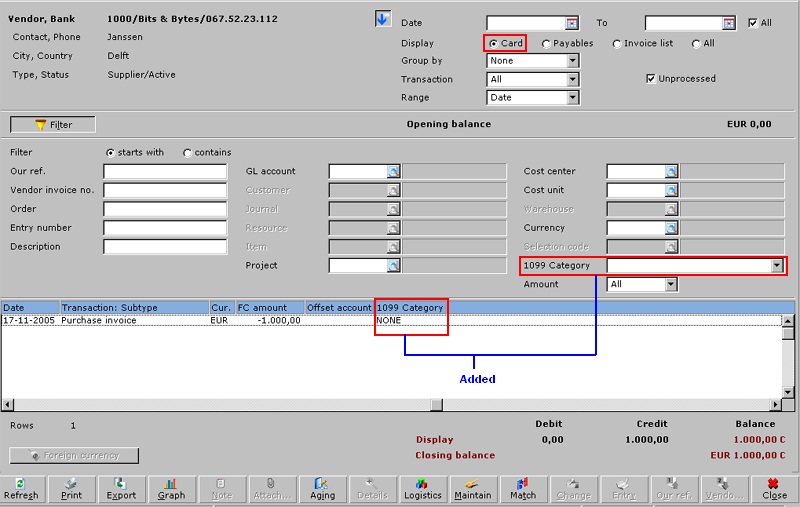The image size is (800, 507).
Task: Open the Range dropdown
Action: pyautogui.click(x=572, y=97)
